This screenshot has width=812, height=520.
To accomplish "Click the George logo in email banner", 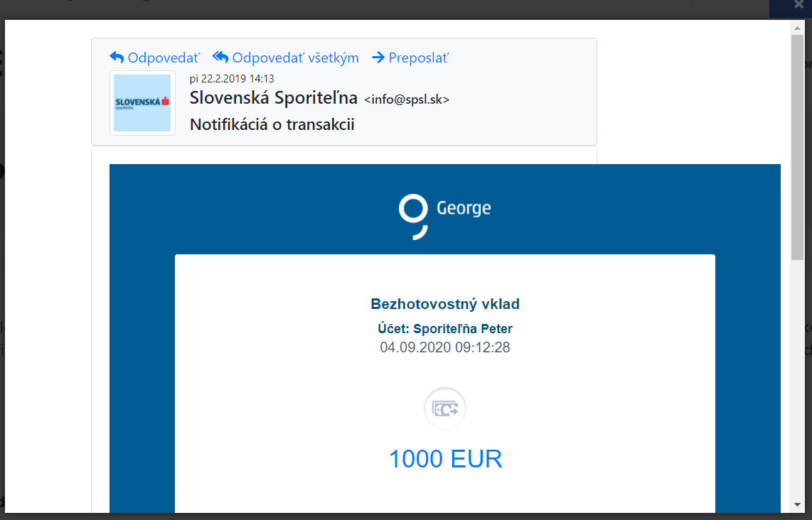I will click(x=445, y=216).
